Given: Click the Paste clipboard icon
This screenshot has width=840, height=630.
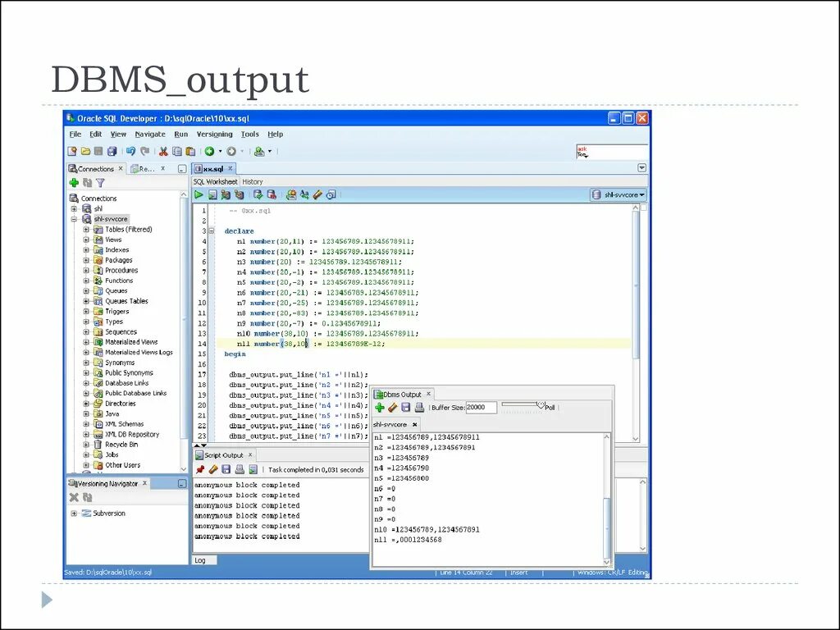Looking at the screenshot, I should pos(190,152).
